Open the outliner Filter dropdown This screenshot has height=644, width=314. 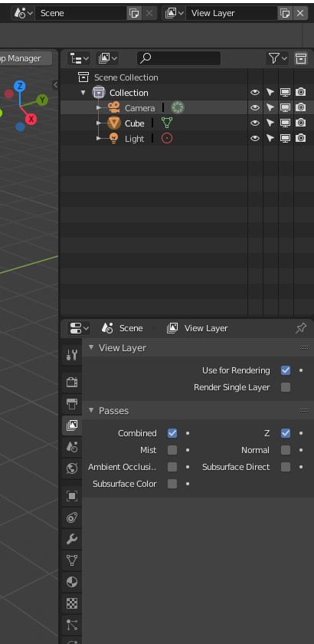point(278,59)
